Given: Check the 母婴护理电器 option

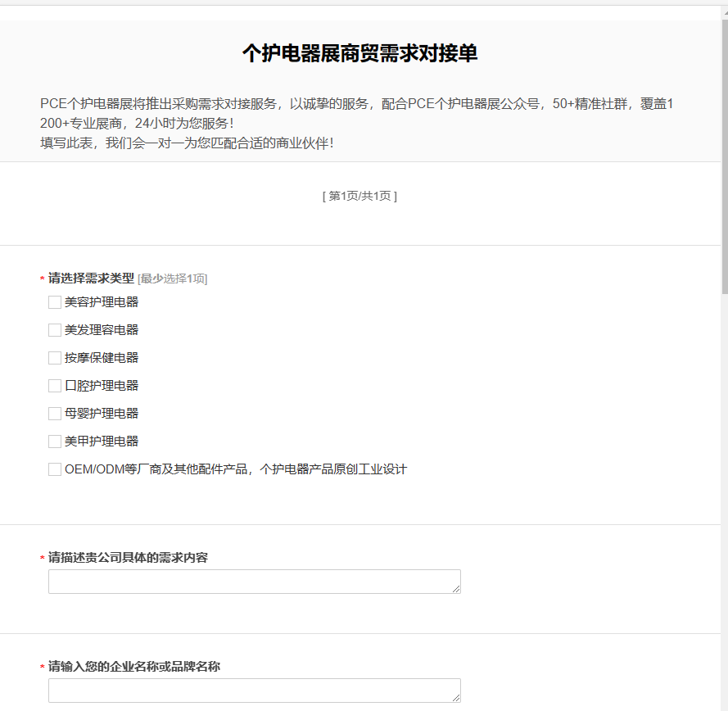Looking at the screenshot, I should point(55,414).
